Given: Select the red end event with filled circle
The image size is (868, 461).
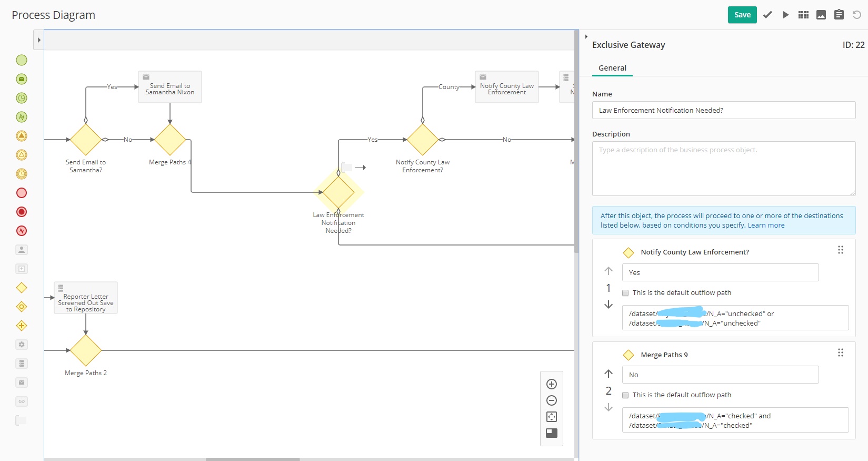Looking at the screenshot, I should pos(22,212).
